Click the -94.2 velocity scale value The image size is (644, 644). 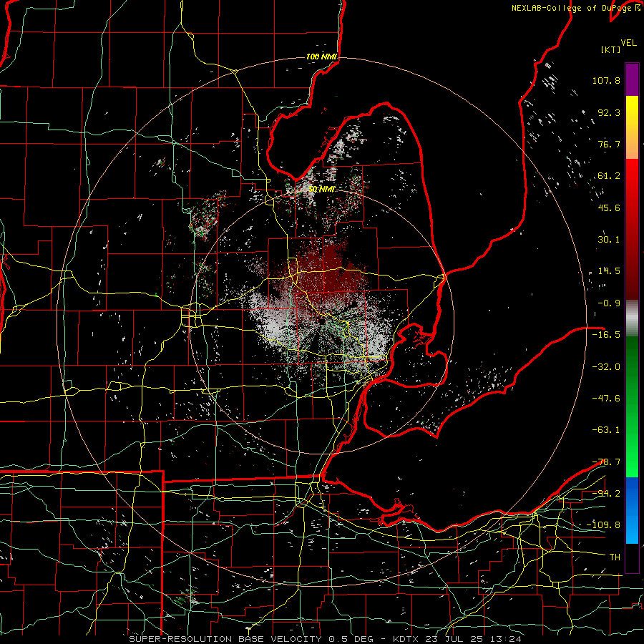(x=606, y=493)
